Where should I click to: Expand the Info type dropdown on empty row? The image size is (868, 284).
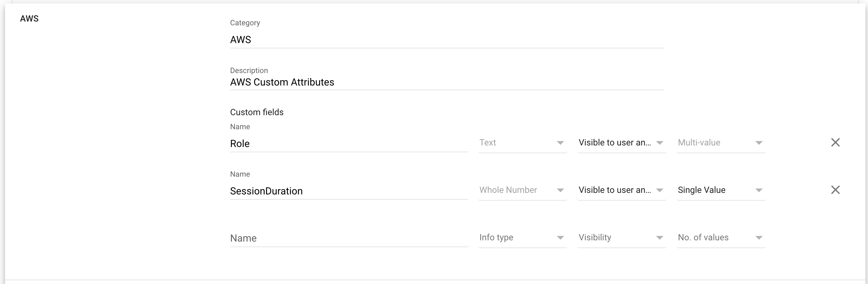tap(522, 237)
